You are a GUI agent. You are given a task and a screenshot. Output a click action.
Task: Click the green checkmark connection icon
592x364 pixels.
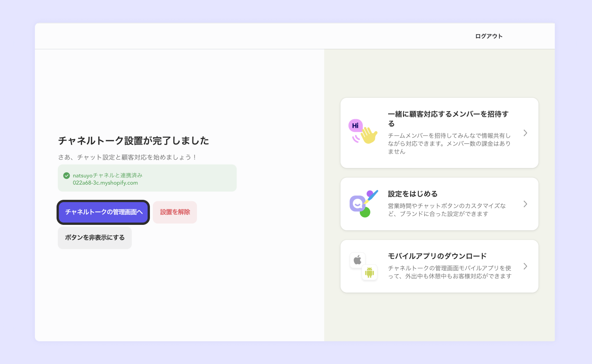[x=66, y=176]
